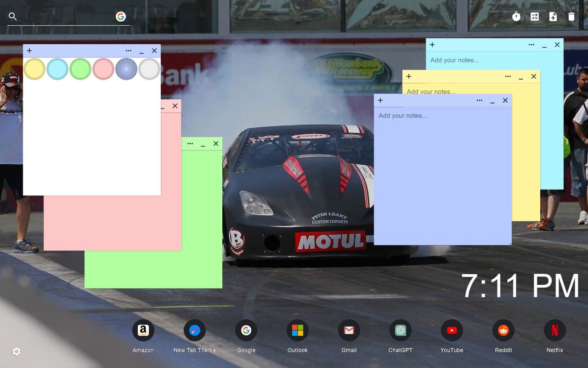588x368 pixels.
Task: Choose the purple color swatch
Action: (126, 69)
